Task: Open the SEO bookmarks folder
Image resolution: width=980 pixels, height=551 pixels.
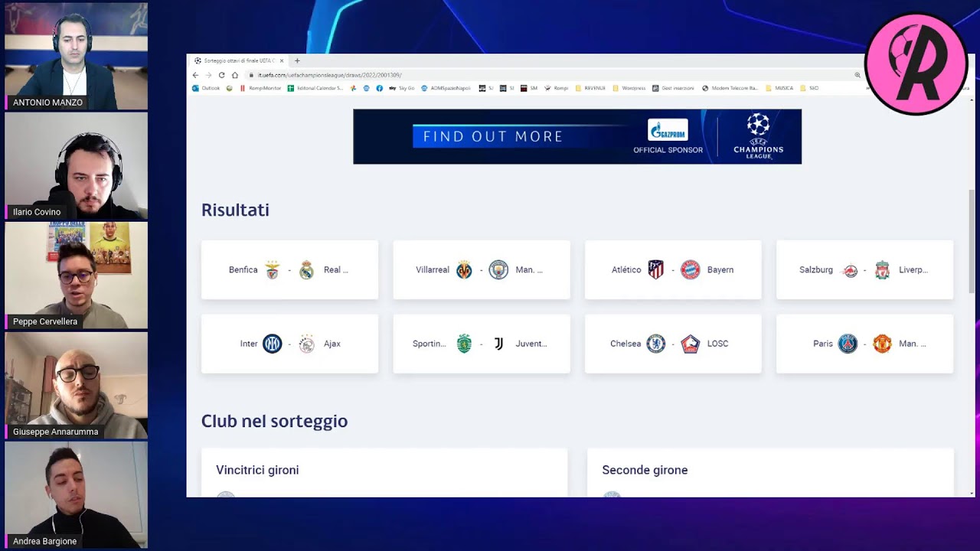Action: point(809,88)
